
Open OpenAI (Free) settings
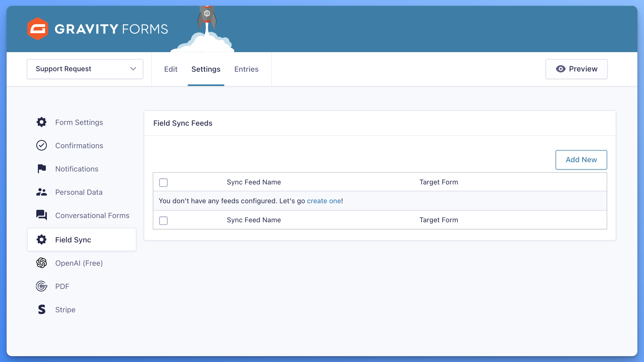point(82,263)
